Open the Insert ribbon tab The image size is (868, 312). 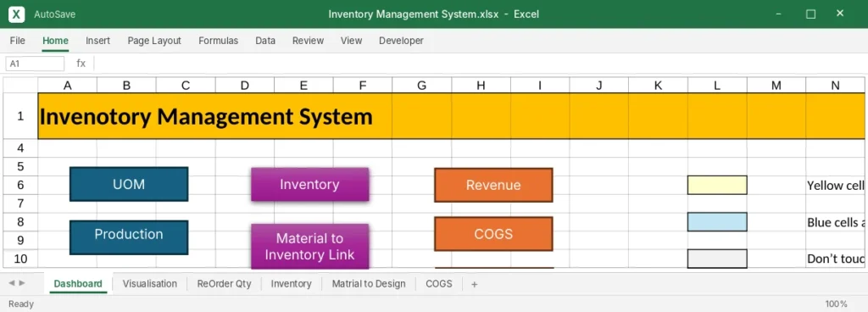coord(97,41)
